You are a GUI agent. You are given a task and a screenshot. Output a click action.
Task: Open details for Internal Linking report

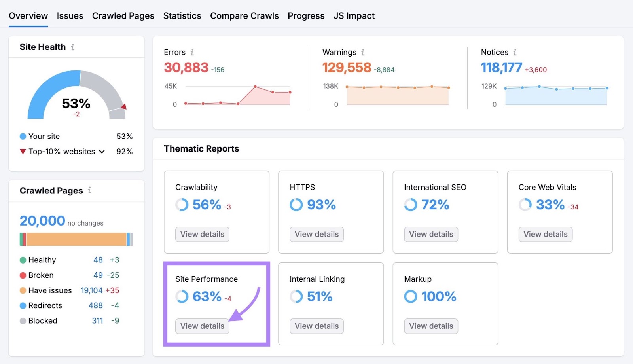[316, 326]
